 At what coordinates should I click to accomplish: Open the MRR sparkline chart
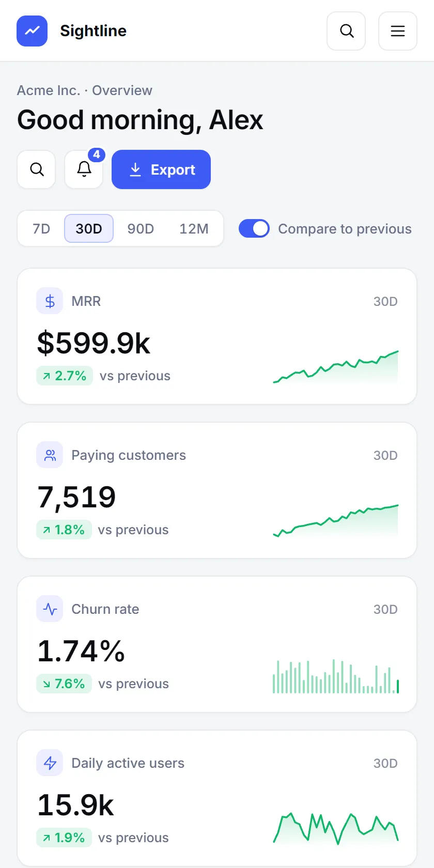tap(336, 367)
